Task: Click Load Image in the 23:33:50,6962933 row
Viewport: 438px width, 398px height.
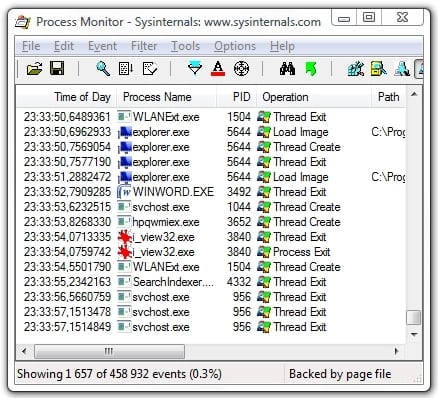Action: 301,132
